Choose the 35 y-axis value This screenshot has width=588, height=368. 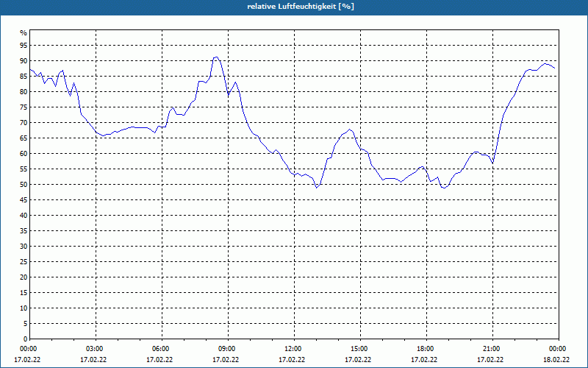(24, 231)
